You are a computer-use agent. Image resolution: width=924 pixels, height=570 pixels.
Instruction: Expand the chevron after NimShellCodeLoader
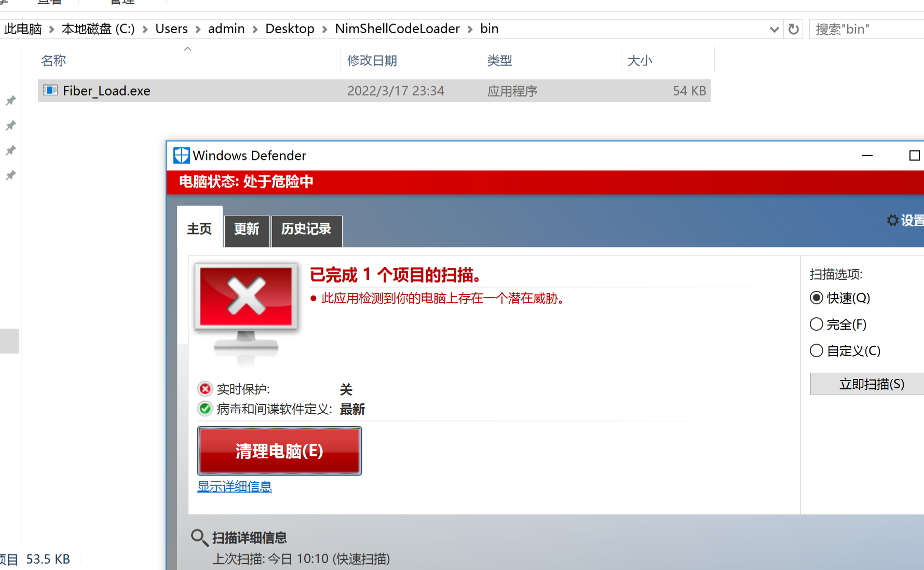[470, 30]
